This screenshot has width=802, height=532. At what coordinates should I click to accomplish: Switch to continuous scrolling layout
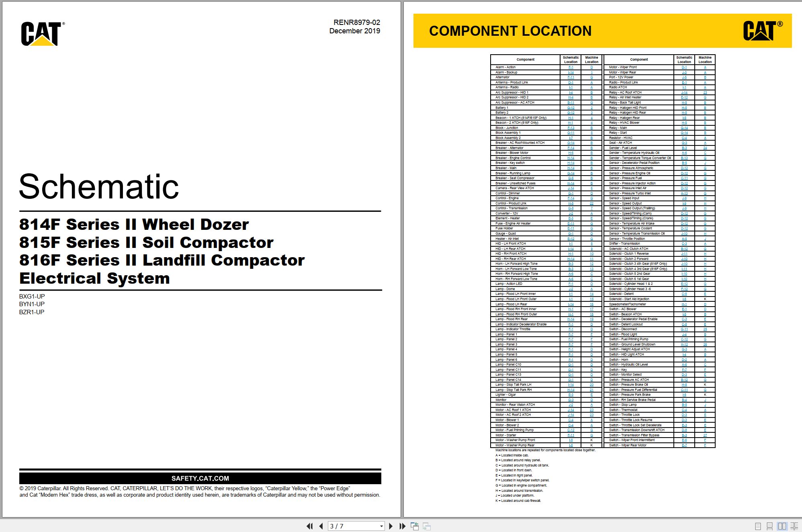pos(770,526)
